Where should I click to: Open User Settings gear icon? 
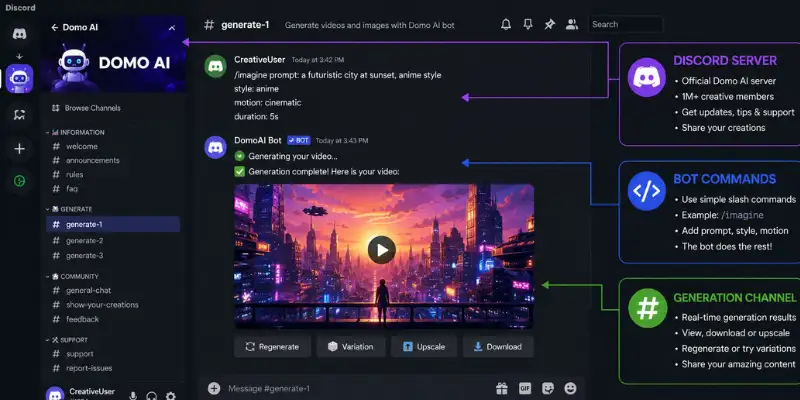[x=171, y=396]
